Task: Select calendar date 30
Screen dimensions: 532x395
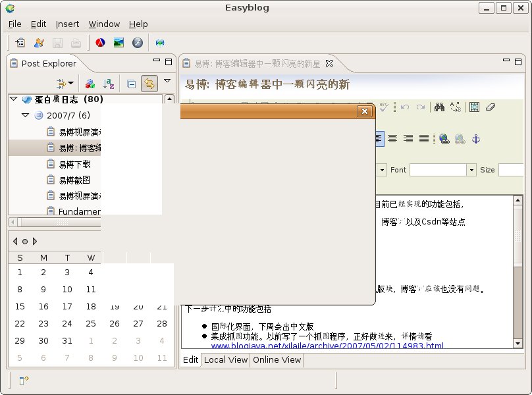Action: [x=43, y=340]
